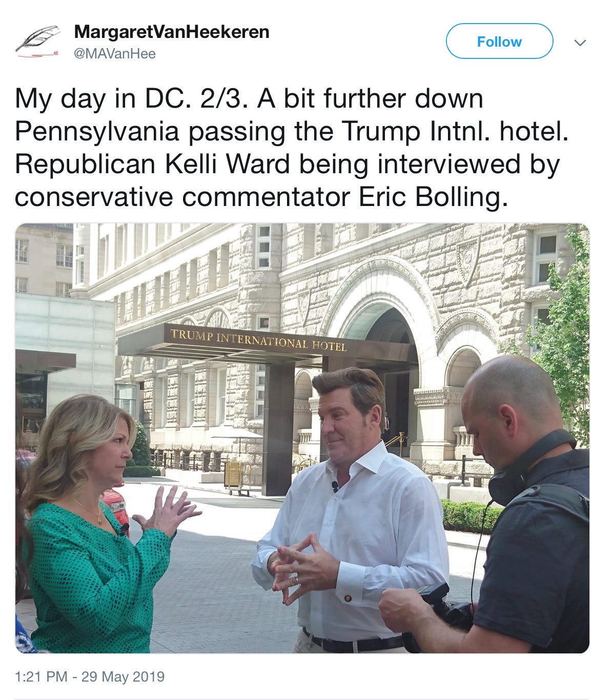Open the tweet timestamp 1:21 PM

point(41,676)
